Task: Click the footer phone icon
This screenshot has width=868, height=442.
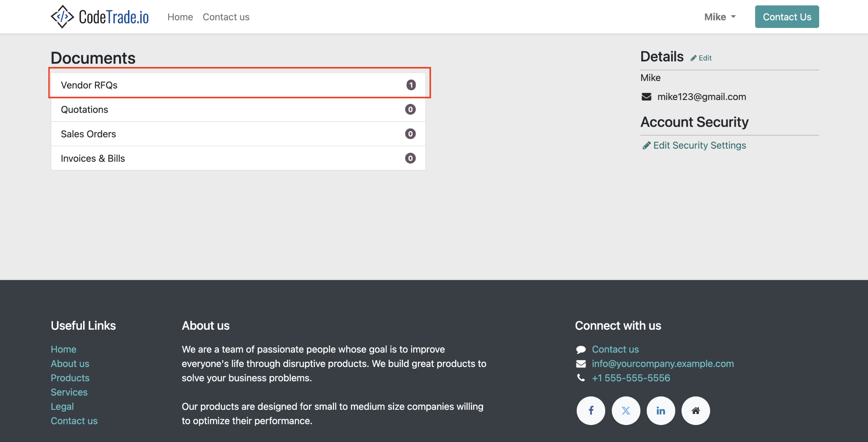Action: 581,378
